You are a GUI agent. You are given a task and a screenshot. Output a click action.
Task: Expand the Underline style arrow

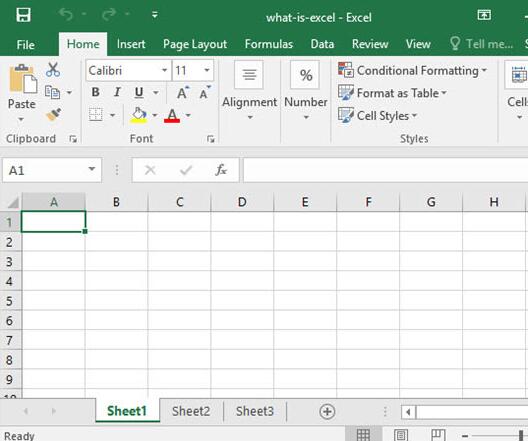(156, 93)
